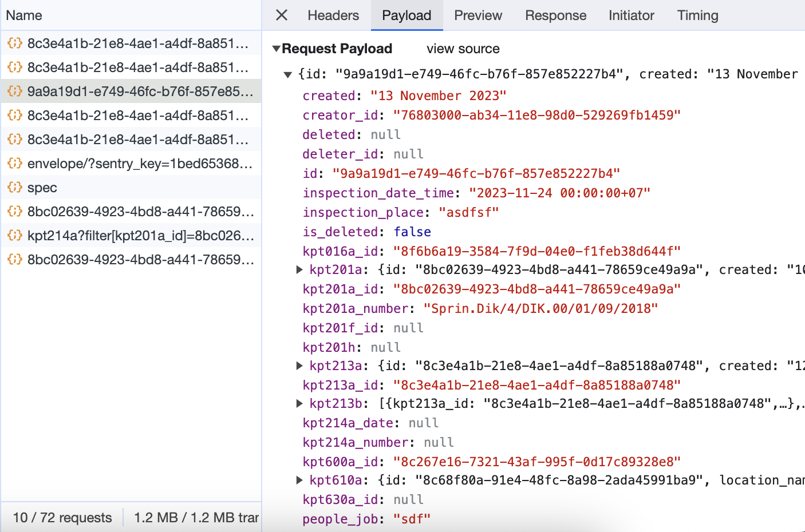Open the Response tab

555,15
